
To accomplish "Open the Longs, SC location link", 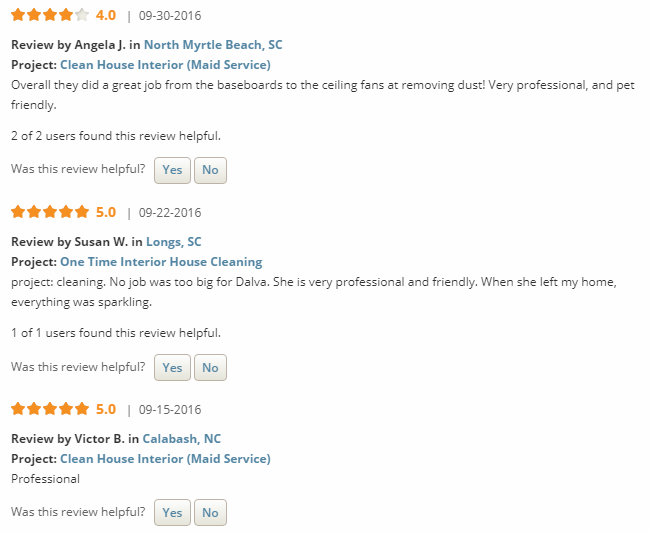I will pos(173,242).
